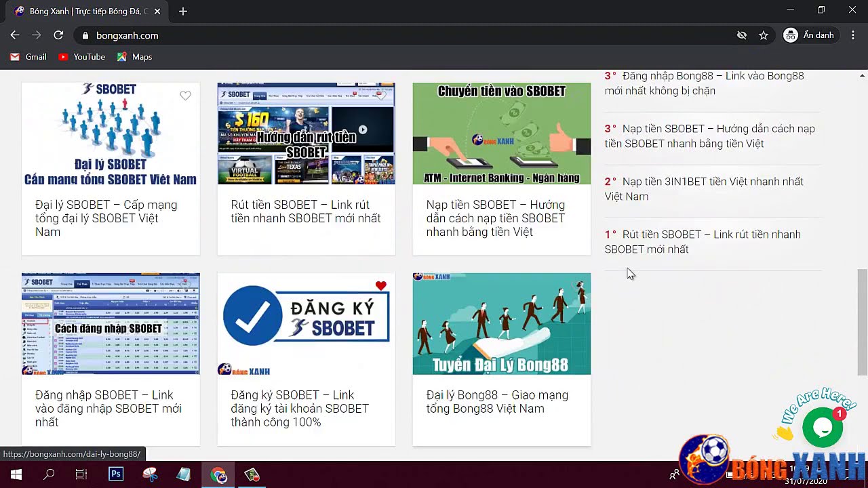The height and width of the screenshot is (488, 868).
Task: Open the article Rút tiền SBOBET – Link rút tiền nhanh under its thumbnail
Action: click(306, 211)
